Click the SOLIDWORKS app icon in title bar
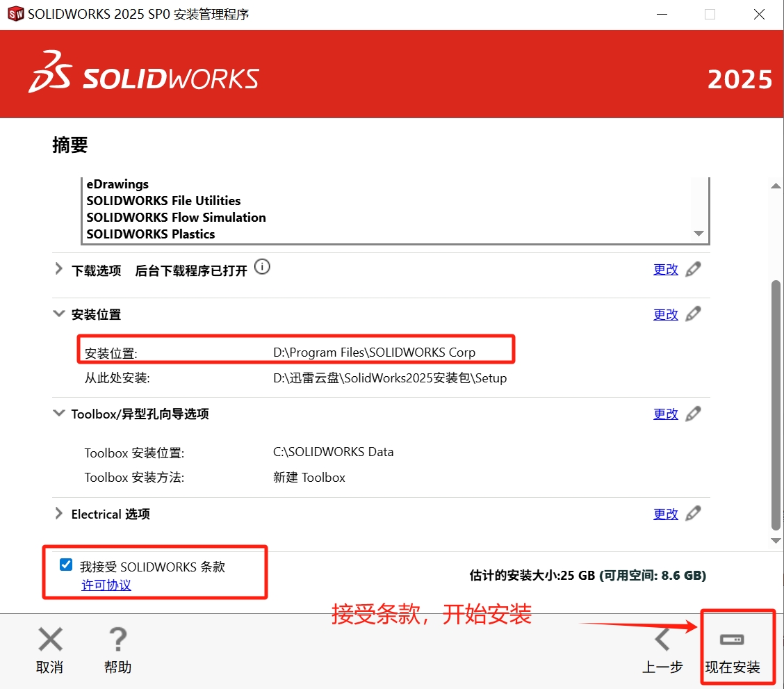Image resolution: width=784 pixels, height=689 pixels. coord(15,14)
